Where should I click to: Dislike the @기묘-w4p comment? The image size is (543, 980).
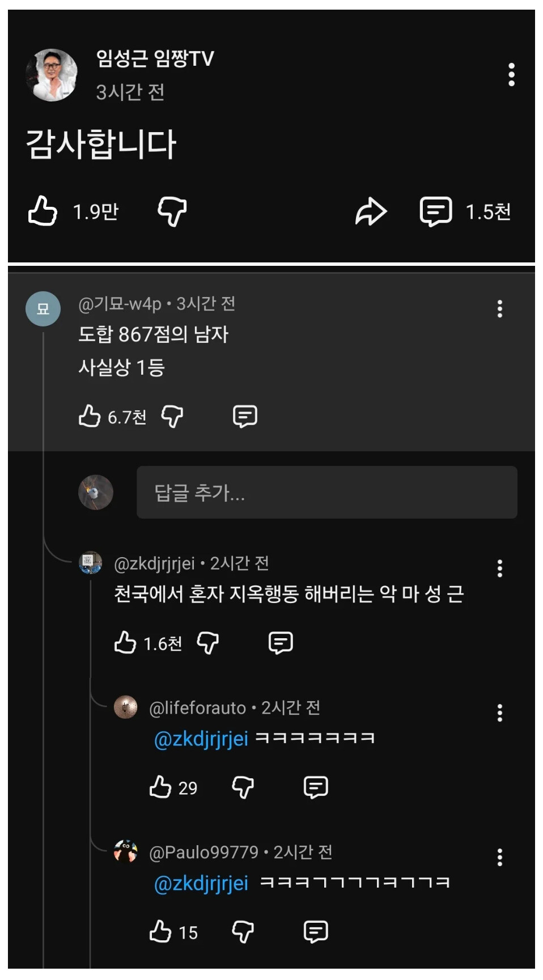(x=172, y=416)
